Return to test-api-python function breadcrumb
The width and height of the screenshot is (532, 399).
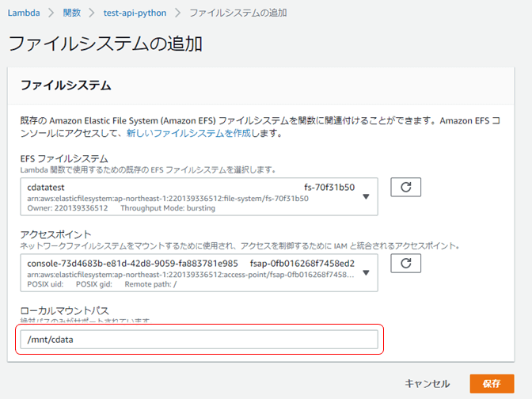(135, 13)
